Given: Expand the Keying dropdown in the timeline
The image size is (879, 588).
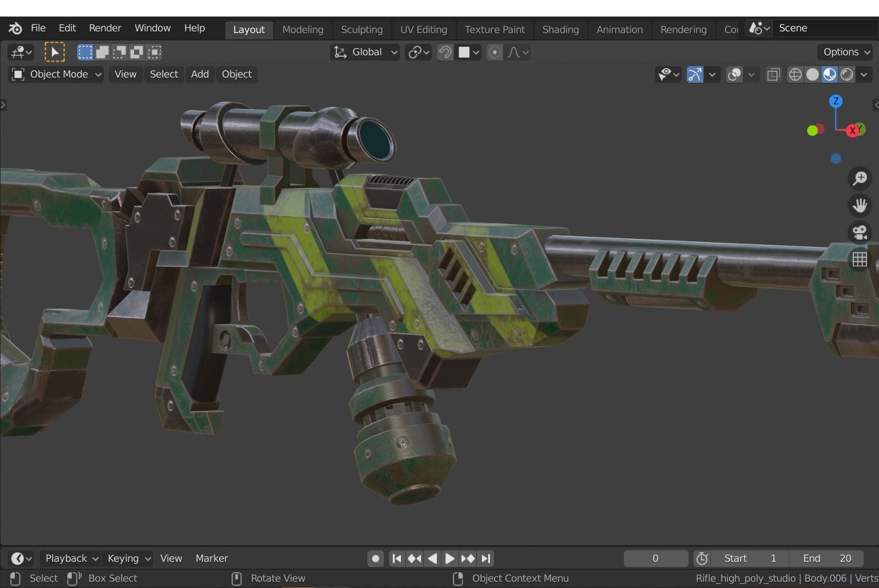Looking at the screenshot, I should pos(128,558).
